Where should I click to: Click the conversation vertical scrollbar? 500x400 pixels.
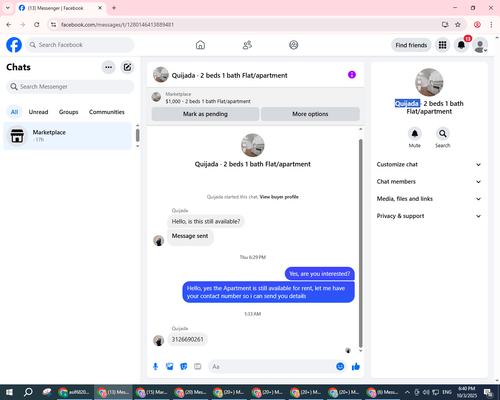click(360, 243)
